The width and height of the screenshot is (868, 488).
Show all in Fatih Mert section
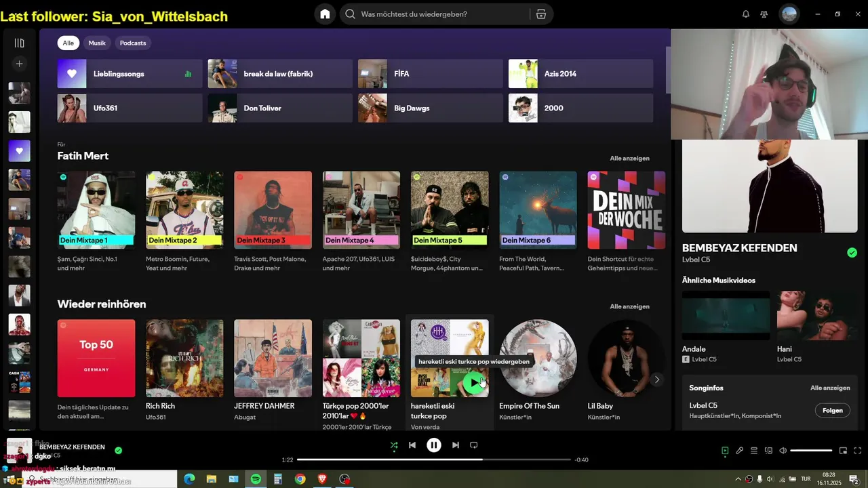(629, 159)
